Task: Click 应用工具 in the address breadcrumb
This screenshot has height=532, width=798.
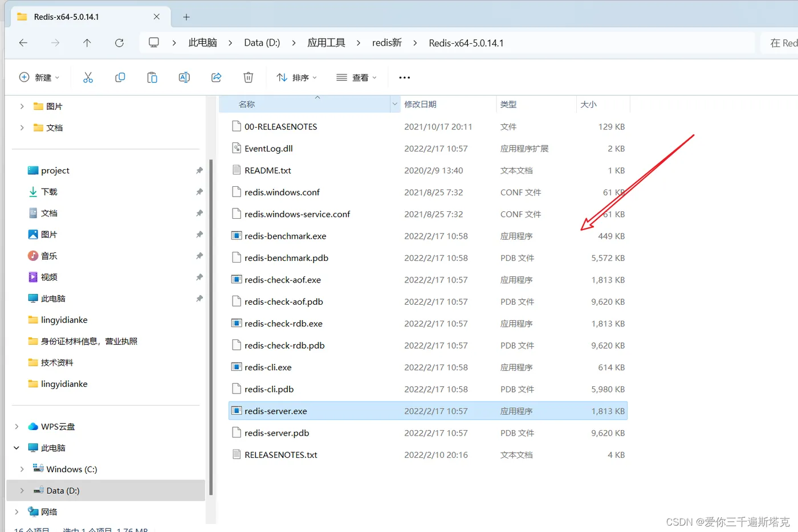Action: [326, 43]
